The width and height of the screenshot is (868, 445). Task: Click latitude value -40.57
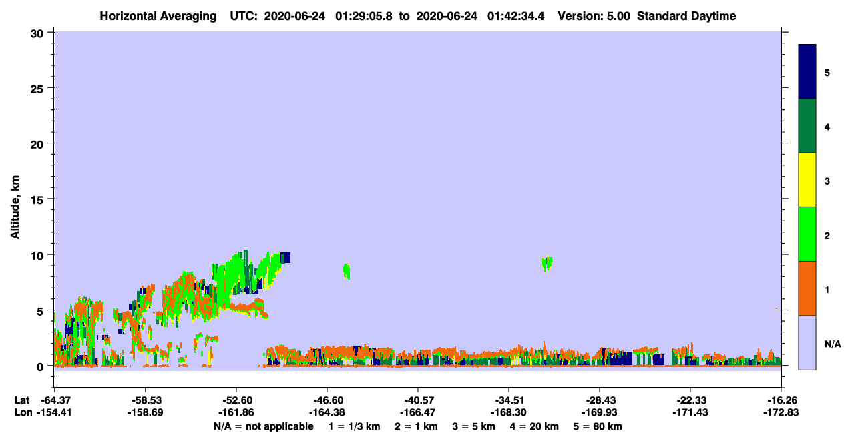[x=418, y=400]
